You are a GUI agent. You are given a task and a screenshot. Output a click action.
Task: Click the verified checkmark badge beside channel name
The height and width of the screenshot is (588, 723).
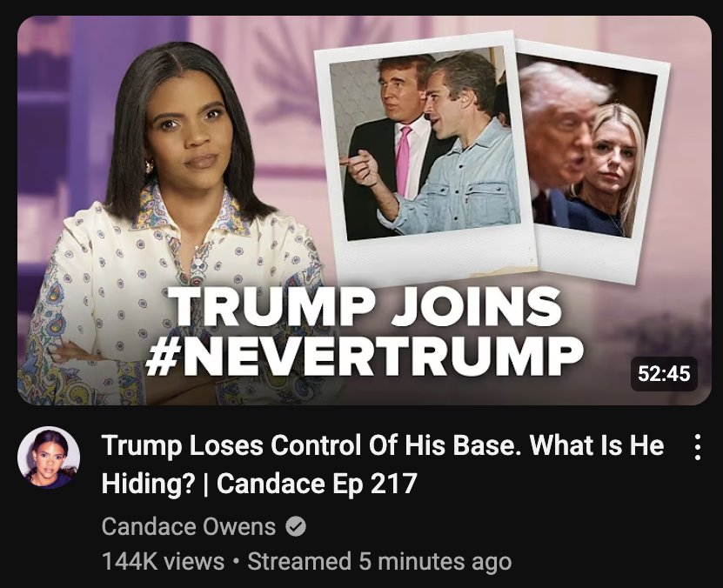[x=296, y=526]
